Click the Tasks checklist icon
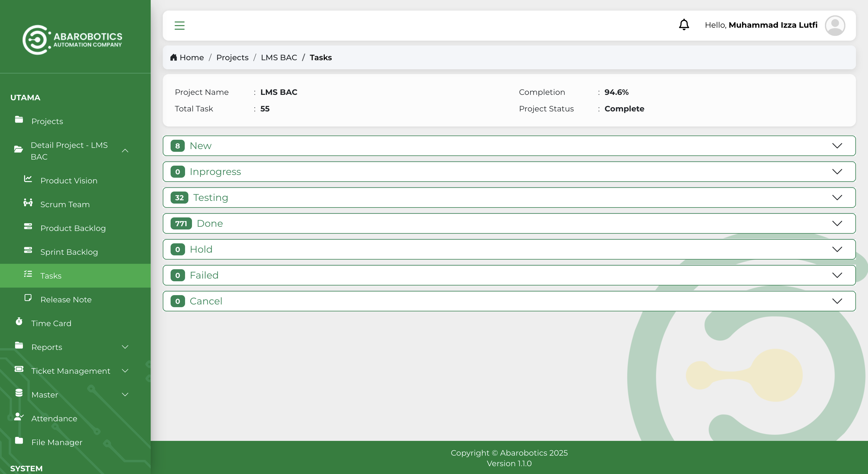This screenshot has height=474, width=868. (x=28, y=274)
